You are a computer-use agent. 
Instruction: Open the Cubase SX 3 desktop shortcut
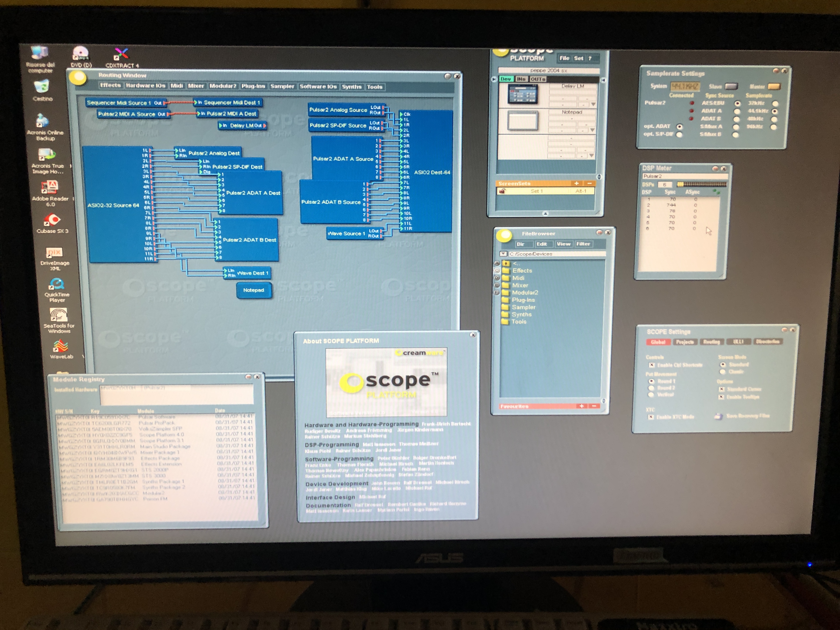tap(52, 223)
